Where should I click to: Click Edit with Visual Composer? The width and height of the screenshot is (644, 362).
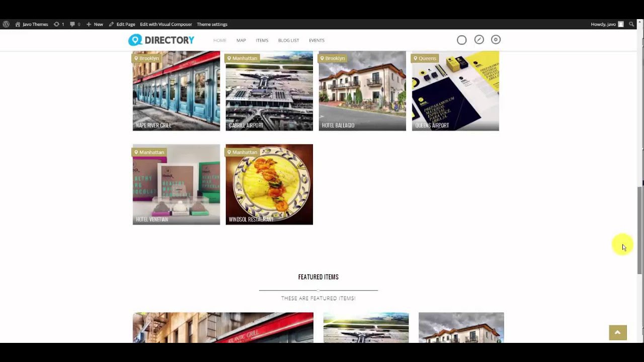[x=166, y=24]
